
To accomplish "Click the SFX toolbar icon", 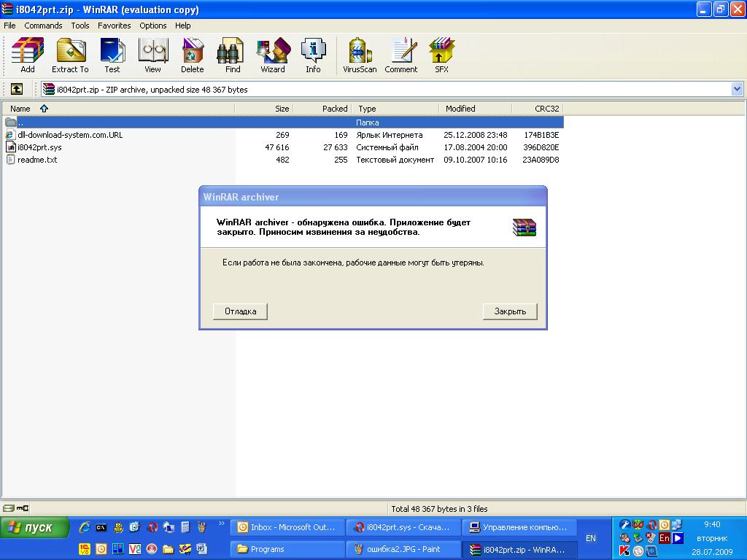I will click(x=441, y=55).
